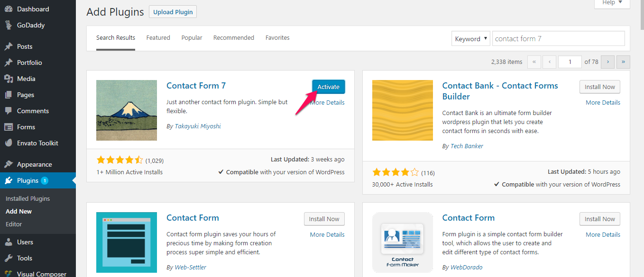
Task: Install Contact Form by Web-Settler
Action: point(324,219)
